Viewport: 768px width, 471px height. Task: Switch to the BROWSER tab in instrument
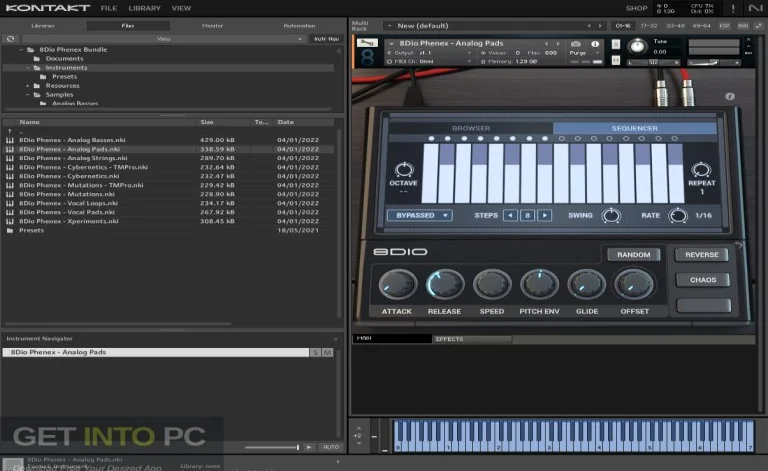coord(471,128)
